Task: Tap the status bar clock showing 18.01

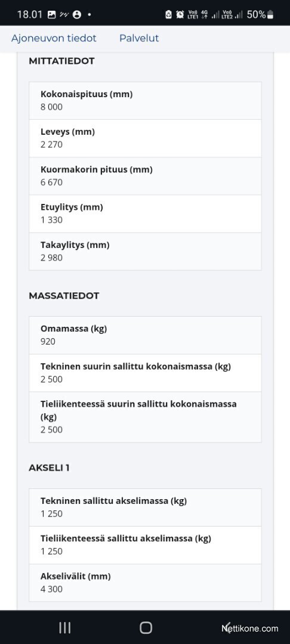Action: click(x=30, y=15)
